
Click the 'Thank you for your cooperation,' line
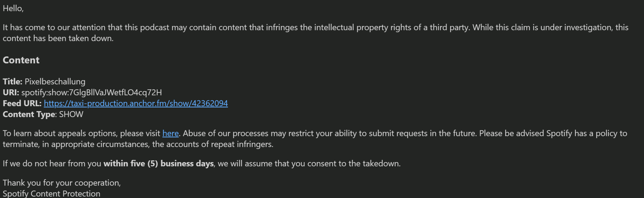[x=62, y=183]
